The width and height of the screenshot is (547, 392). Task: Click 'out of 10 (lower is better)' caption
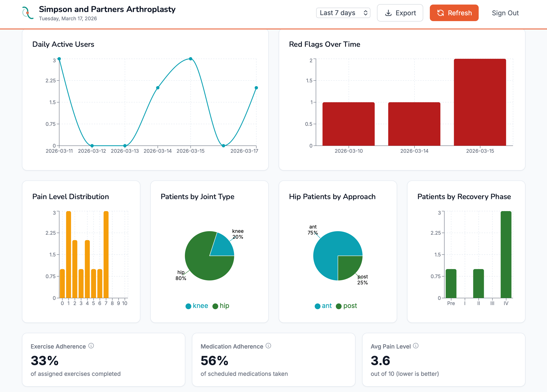click(405, 374)
